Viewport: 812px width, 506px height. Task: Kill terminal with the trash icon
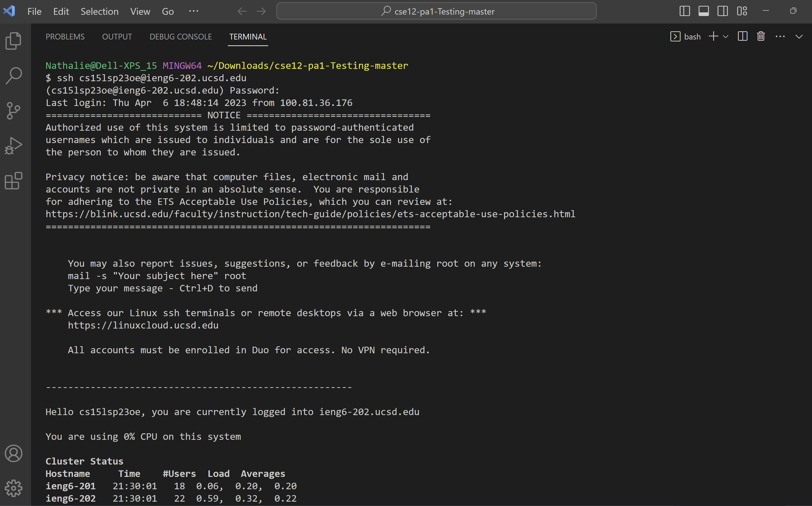(x=761, y=36)
